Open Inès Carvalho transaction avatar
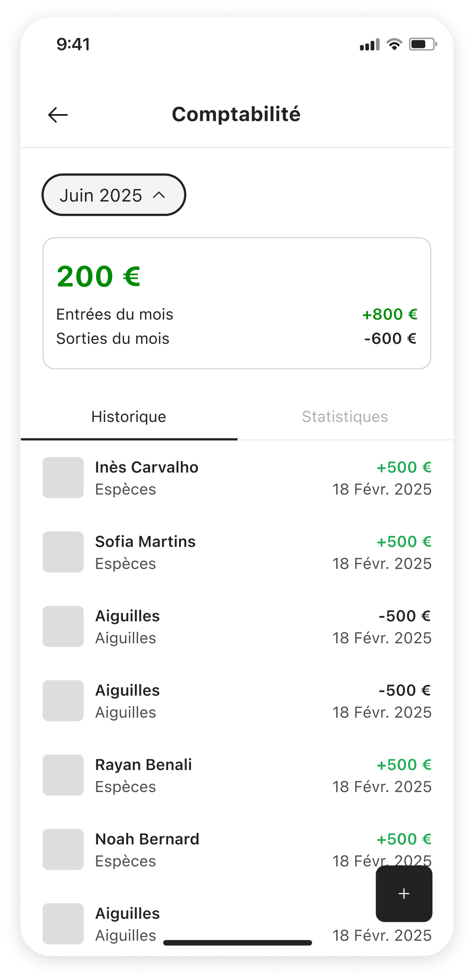474x980 pixels. (x=63, y=477)
